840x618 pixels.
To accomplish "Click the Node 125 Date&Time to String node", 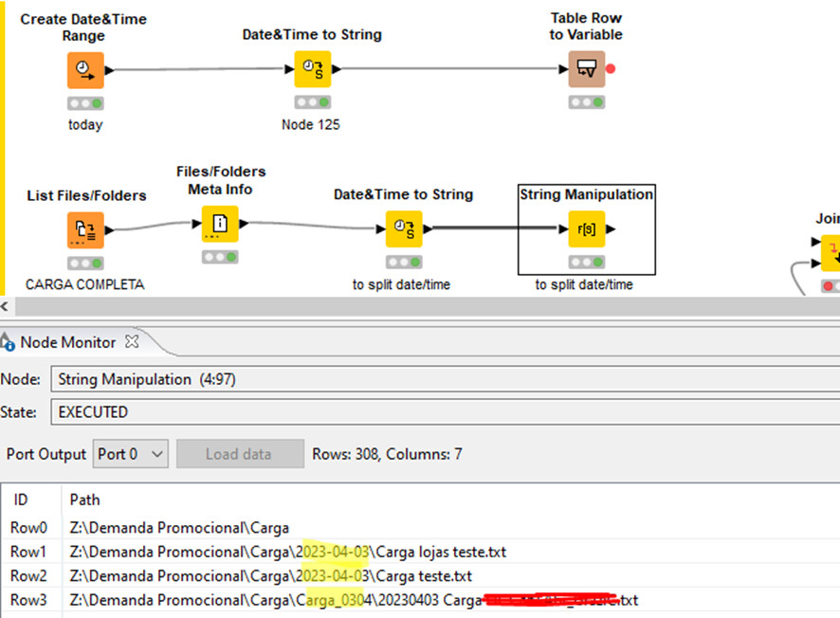I will pos(312,69).
